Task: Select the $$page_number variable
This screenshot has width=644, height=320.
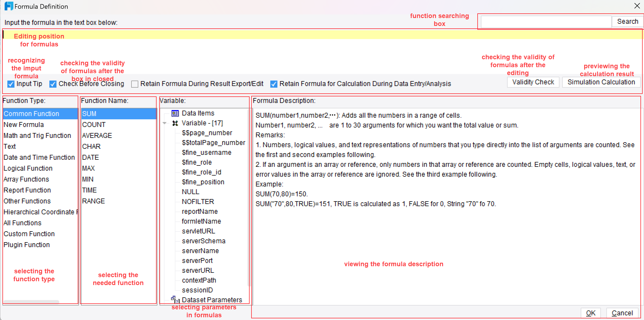Action: click(207, 133)
